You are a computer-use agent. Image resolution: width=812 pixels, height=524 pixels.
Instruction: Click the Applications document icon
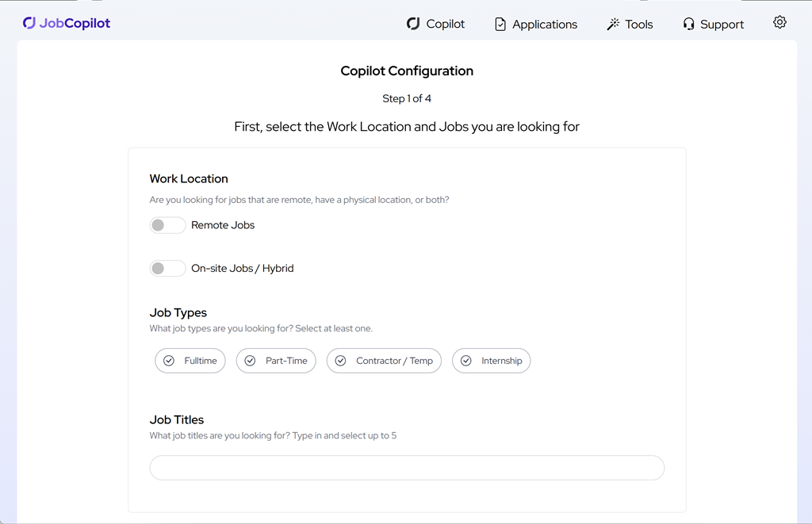(500, 25)
